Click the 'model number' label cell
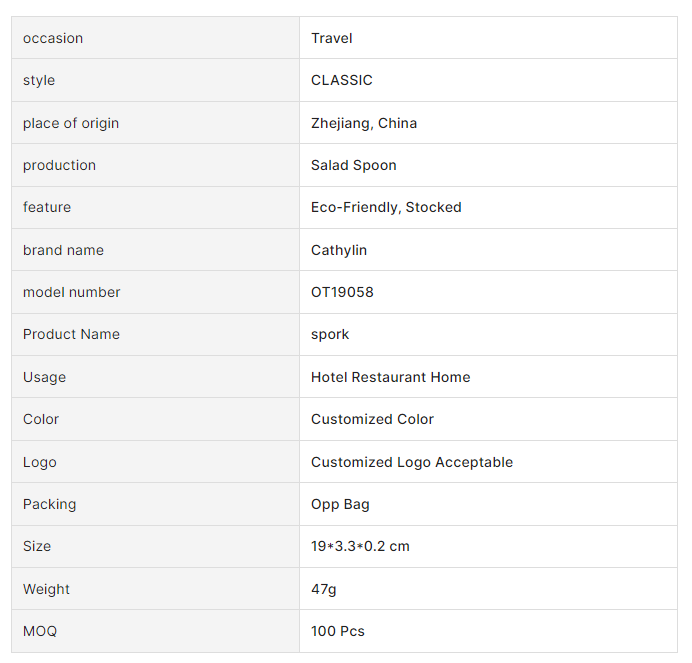 [x=71, y=292]
